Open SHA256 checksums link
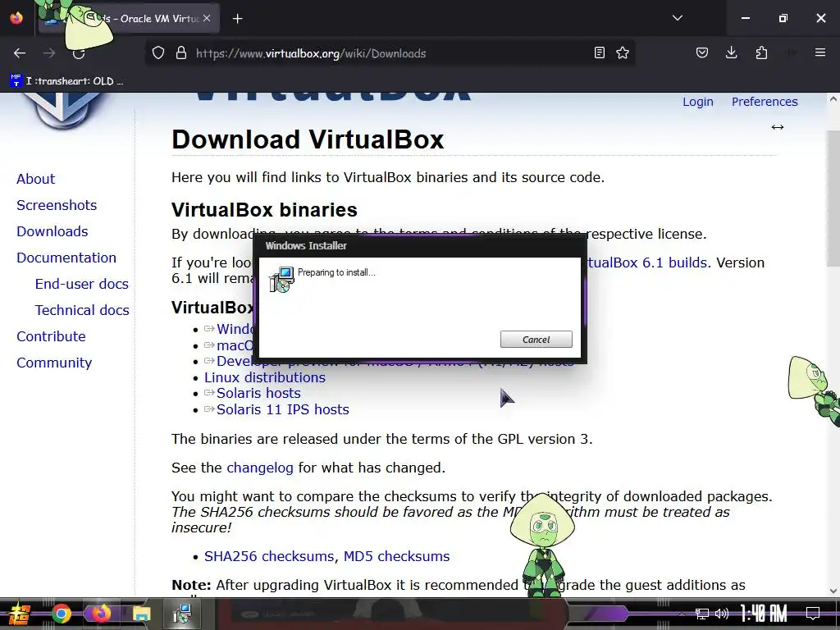The width and height of the screenshot is (840, 630). 269,556
